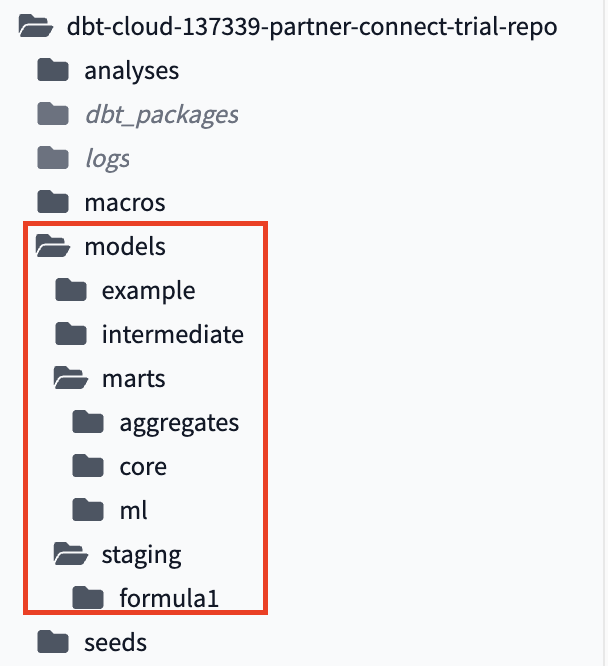The image size is (608, 666).
Task: Select the intermediate folder name
Action: tap(172, 334)
